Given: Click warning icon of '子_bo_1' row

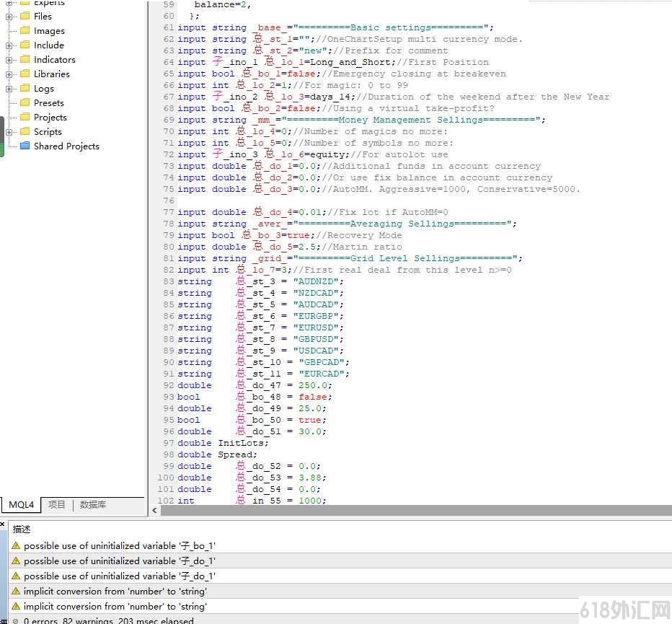Looking at the screenshot, I should click(16, 545).
